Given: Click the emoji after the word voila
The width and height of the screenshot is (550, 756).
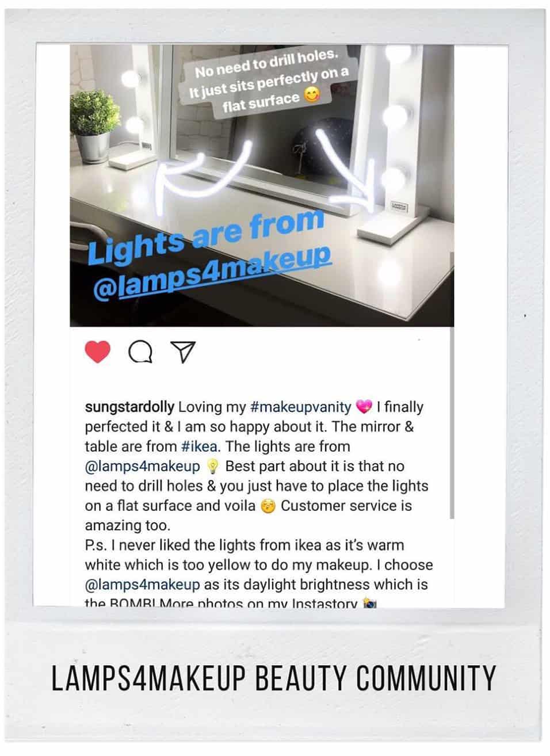Looking at the screenshot, I should click(268, 506).
